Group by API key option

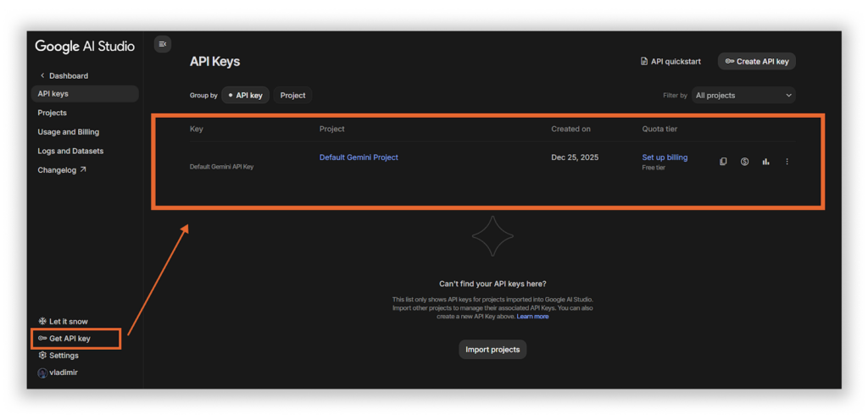[246, 96]
